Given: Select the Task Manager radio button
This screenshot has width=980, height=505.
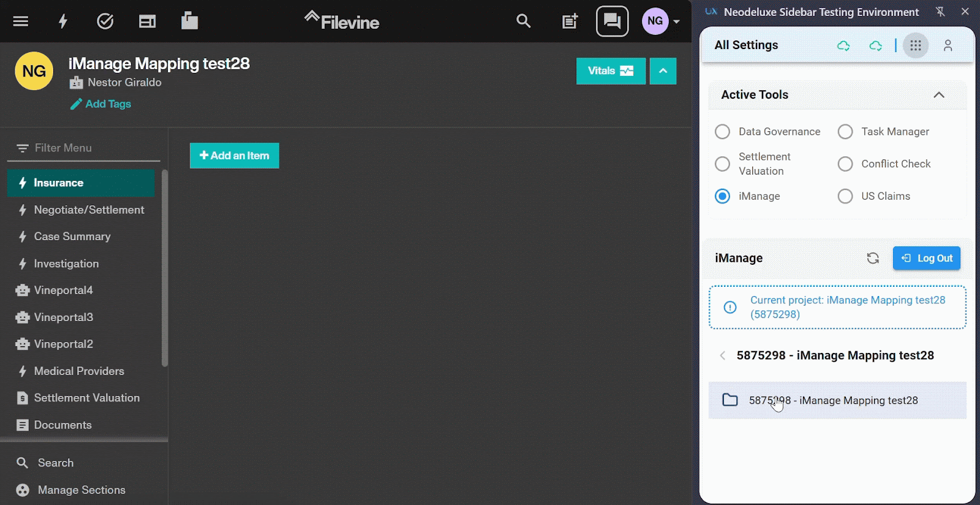Looking at the screenshot, I should (x=845, y=132).
